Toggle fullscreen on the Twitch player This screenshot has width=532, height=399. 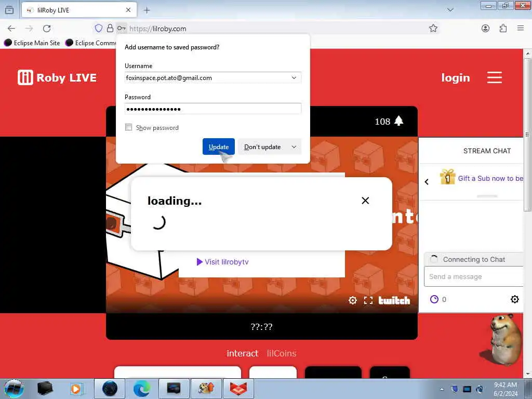368,300
